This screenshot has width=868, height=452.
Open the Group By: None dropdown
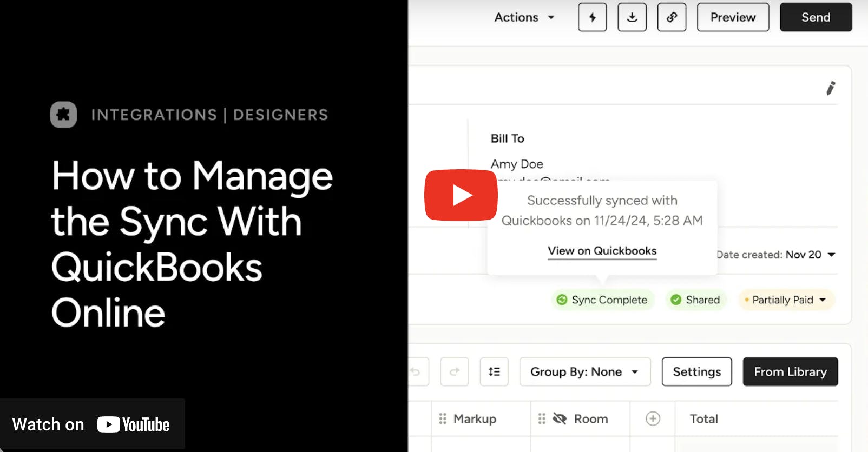click(584, 371)
